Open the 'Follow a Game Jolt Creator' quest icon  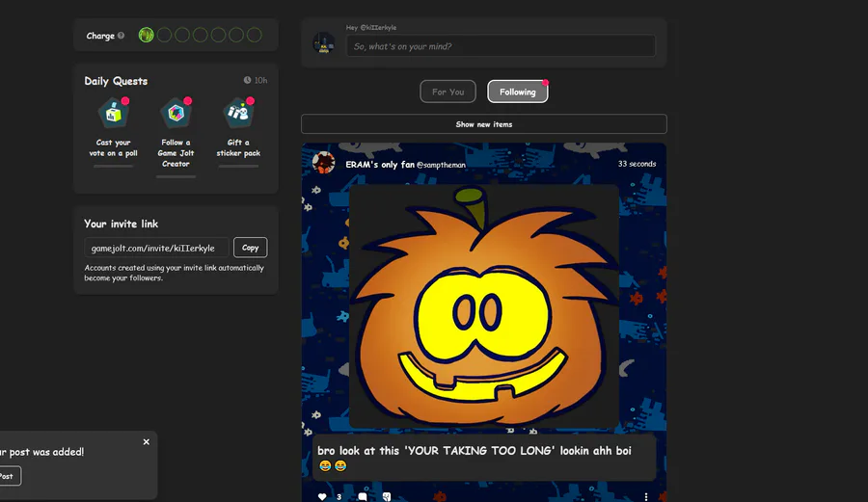click(x=176, y=114)
